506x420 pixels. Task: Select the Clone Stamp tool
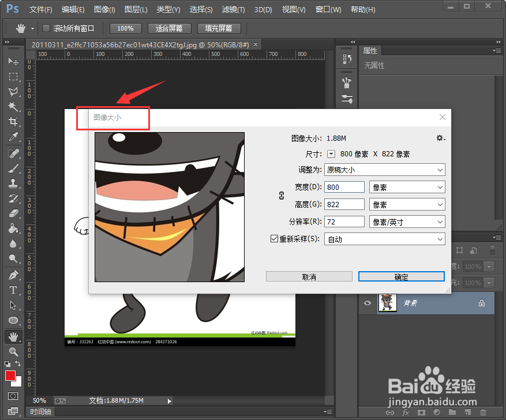coord(13,183)
